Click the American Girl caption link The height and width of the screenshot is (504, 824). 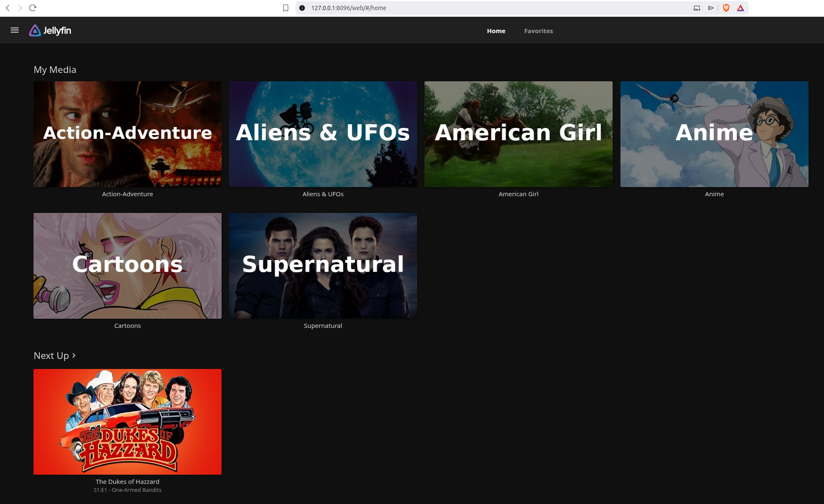click(519, 194)
